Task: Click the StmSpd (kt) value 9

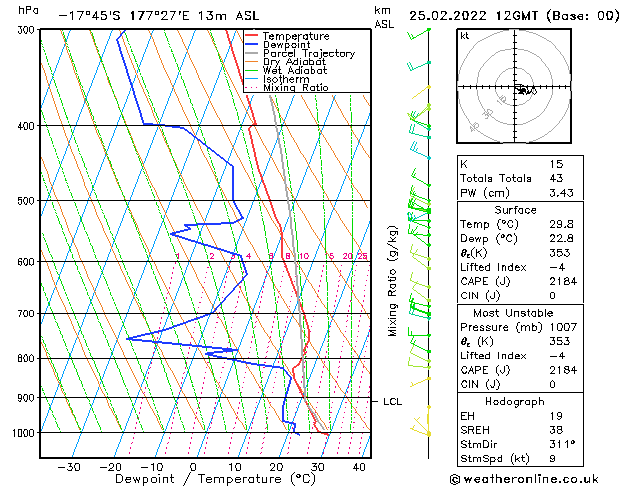Action: pyautogui.click(x=553, y=458)
